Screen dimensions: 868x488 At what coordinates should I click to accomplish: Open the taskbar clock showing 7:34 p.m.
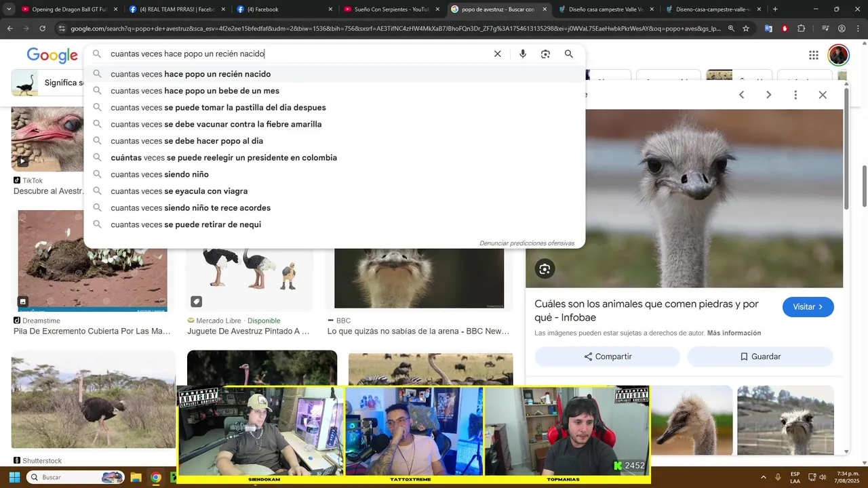(x=848, y=477)
